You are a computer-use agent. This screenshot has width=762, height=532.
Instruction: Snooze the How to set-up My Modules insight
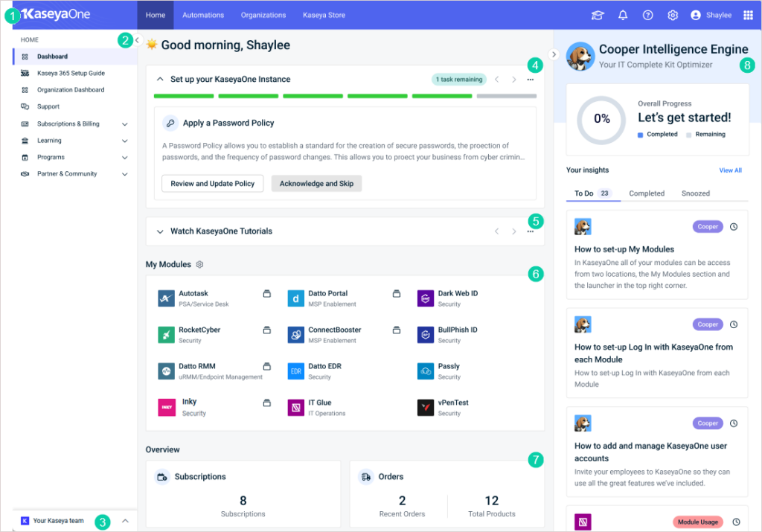[734, 226]
